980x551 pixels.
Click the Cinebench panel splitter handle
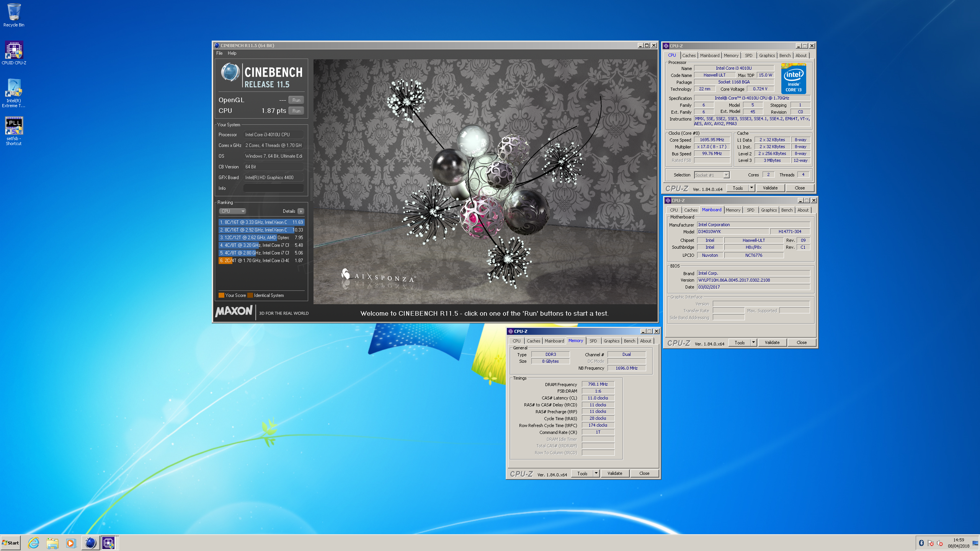click(x=311, y=189)
